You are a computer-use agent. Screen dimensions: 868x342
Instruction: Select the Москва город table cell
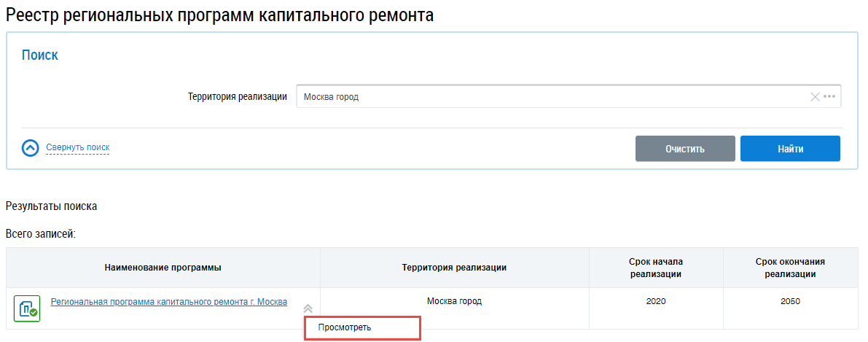(454, 301)
